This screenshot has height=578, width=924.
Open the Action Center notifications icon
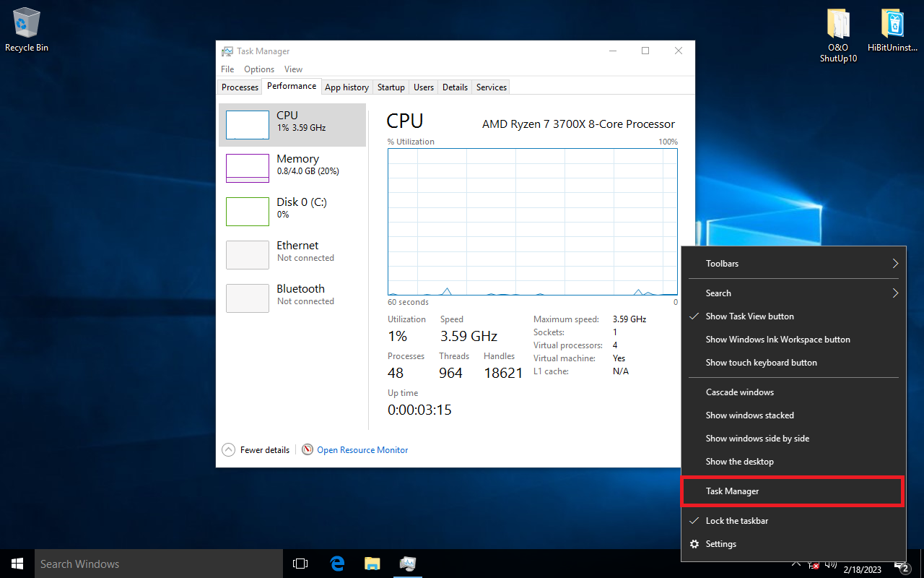(902, 566)
